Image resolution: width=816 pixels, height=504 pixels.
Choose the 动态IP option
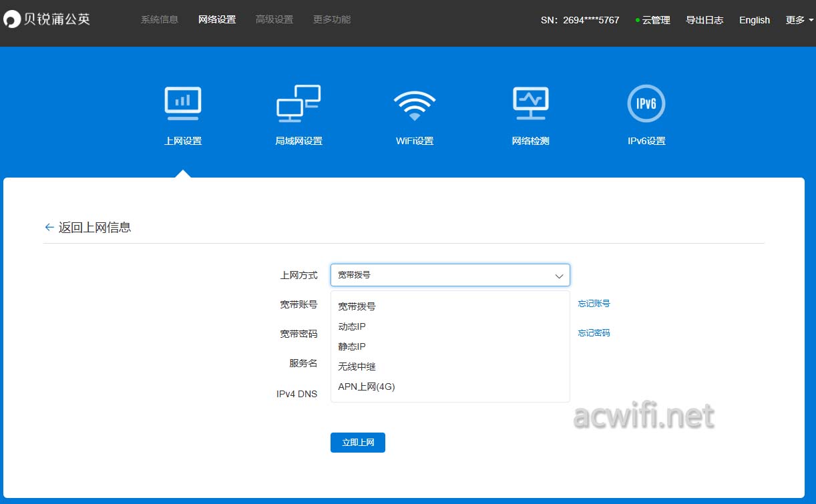[x=450, y=326]
